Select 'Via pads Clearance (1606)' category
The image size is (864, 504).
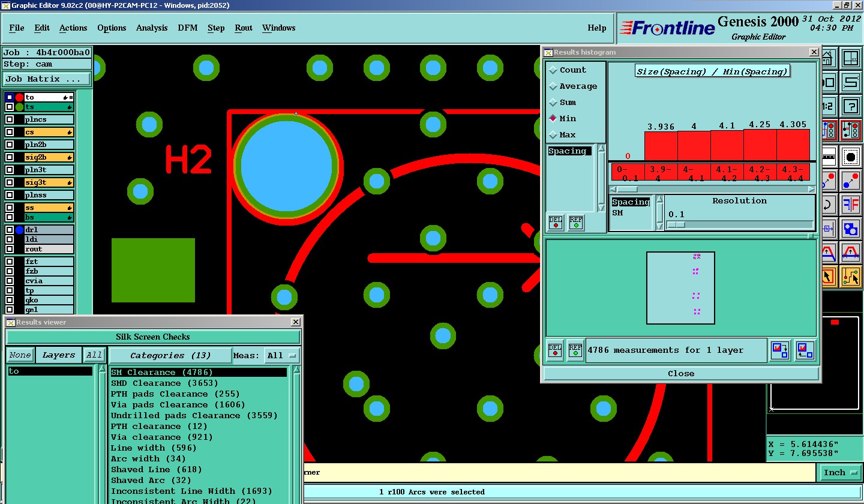(178, 404)
